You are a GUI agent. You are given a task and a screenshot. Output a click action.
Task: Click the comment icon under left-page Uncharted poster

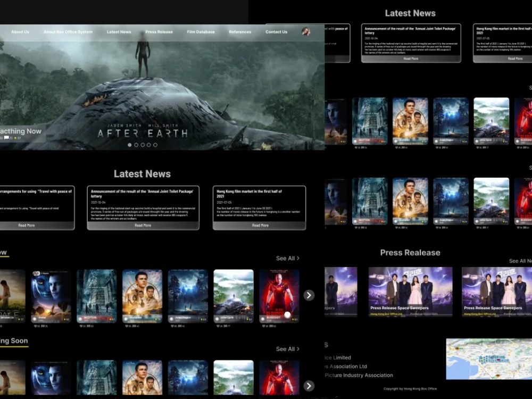tap(134, 327)
